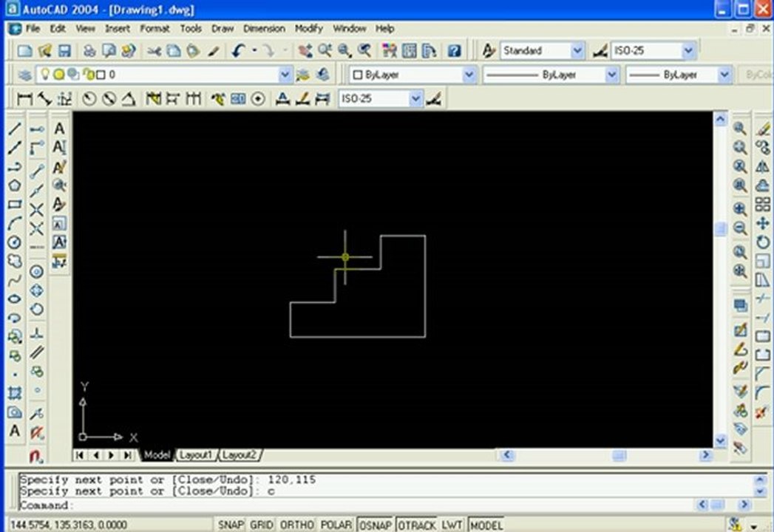774x532 pixels.
Task: Toggle LWT lineweight display
Action: coord(452,525)
